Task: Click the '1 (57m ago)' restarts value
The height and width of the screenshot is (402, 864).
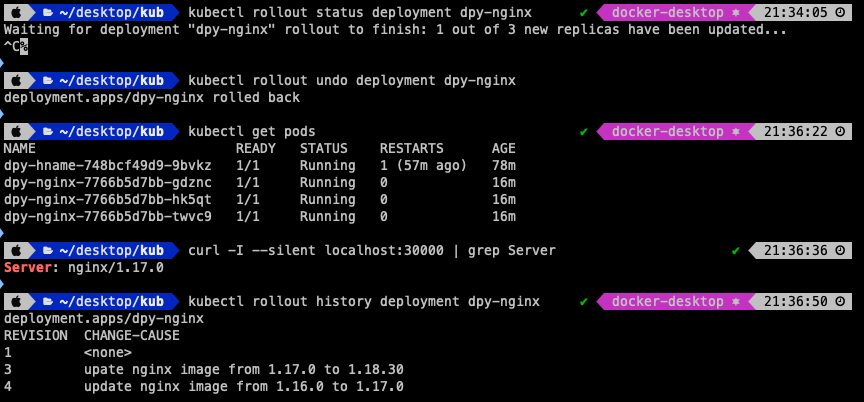Action: coord(423,165)
